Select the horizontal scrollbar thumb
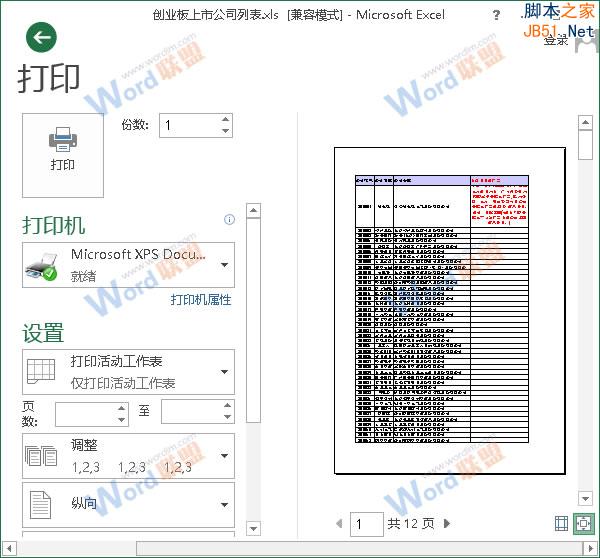The image size is (600, 558). (359, 549)
